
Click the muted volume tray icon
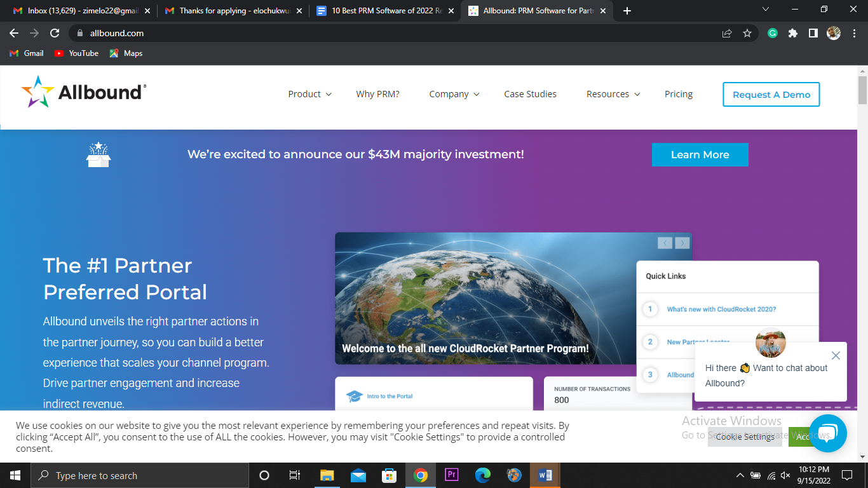(x=785, y=475)
